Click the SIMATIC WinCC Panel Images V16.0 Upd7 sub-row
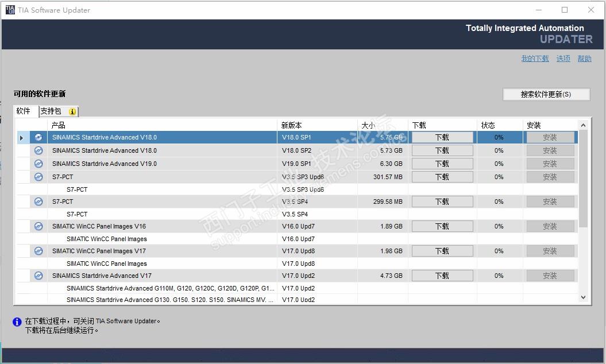The image size is (606, 364). tap(297, 239)
